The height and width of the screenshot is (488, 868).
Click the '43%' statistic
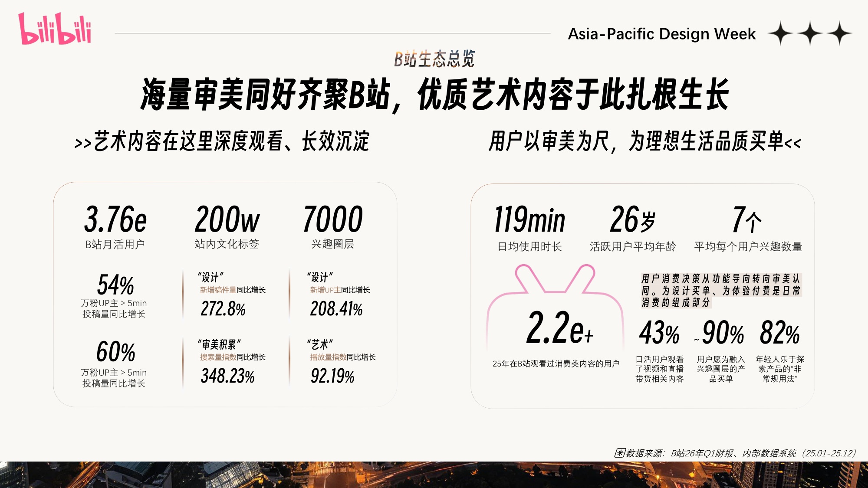(x=659, y=333)
